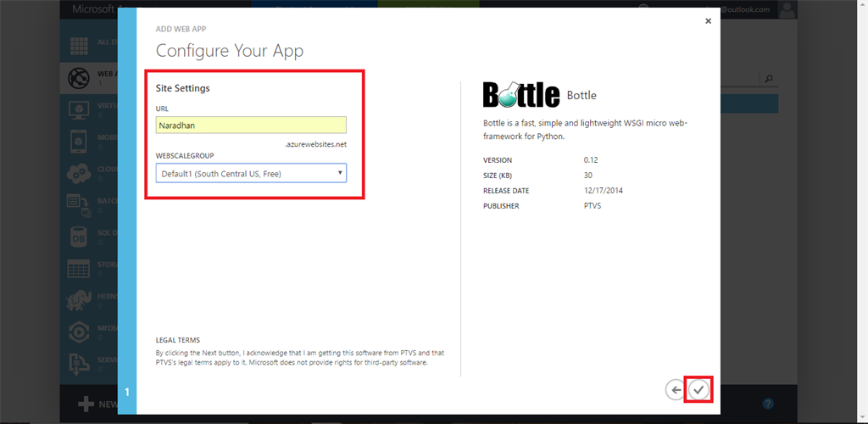The image size is (868, 424).
Task: Open the Mobile Services phone icon
Action: 79,142
